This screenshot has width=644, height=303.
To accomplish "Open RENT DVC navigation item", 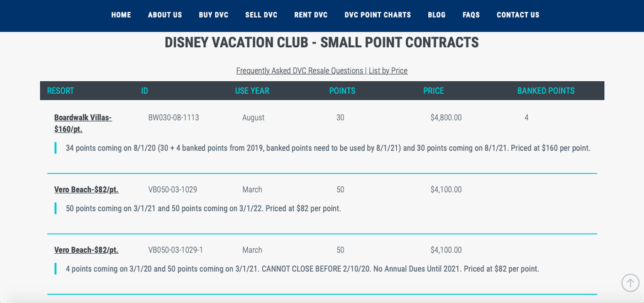I will click(x=311, y=14).
